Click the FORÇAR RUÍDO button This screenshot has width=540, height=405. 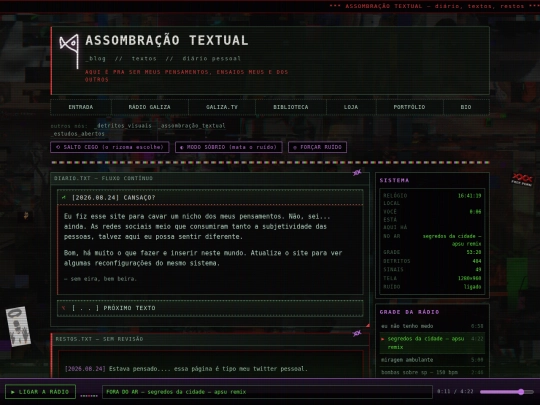point(318,147)
